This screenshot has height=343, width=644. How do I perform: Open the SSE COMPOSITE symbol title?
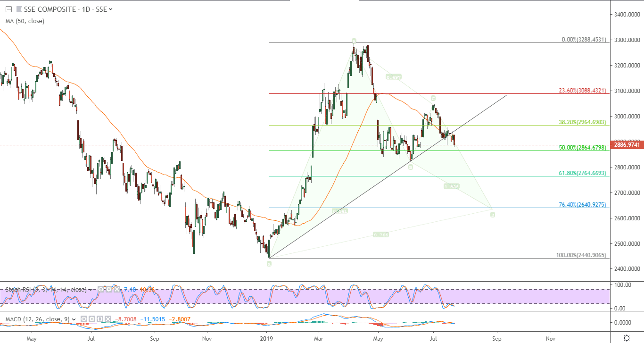pos(50,9)
